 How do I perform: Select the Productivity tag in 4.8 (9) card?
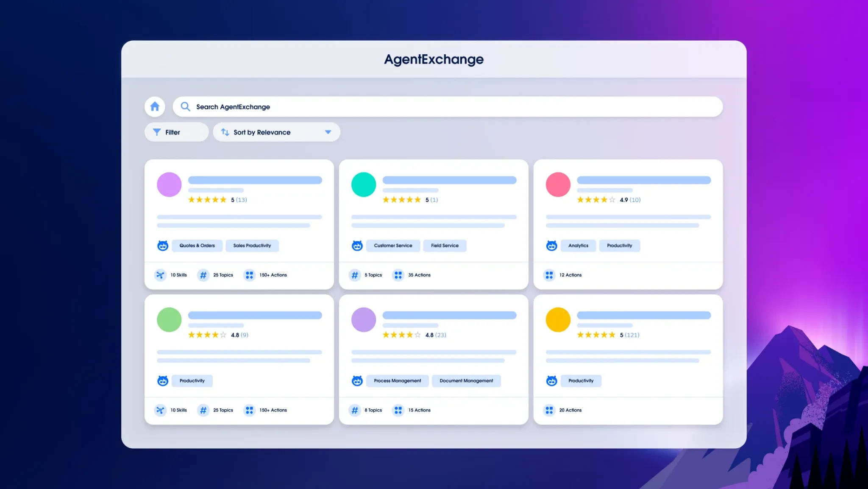(x=192, y=381)
